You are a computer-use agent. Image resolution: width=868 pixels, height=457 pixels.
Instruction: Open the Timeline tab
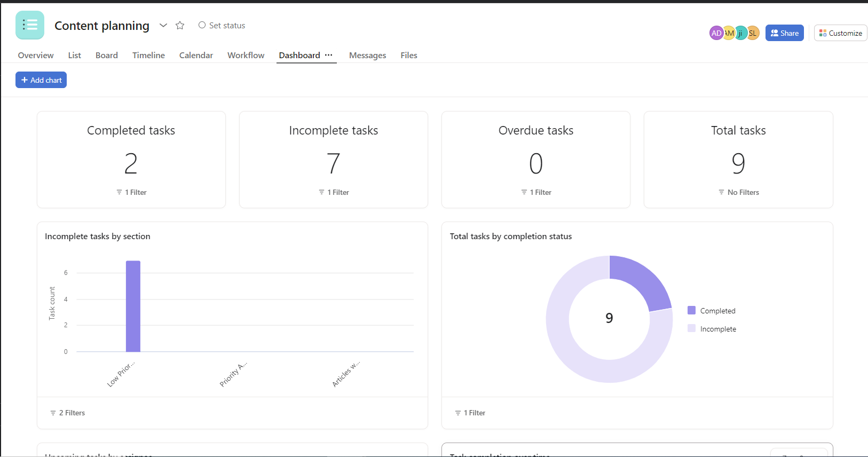[x=148, y=56]
